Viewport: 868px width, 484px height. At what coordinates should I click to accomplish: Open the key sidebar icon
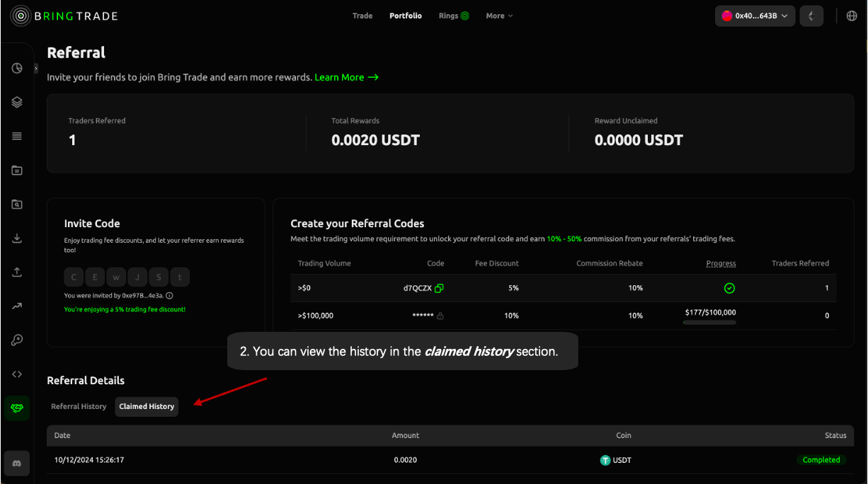click(17, 340)
